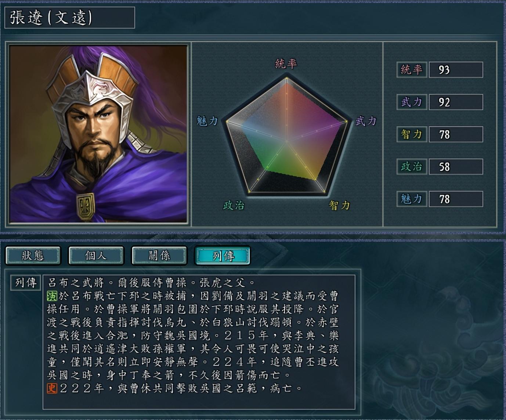The height and width of the screenshot is (420, 506).
Task: Click the 統率 label atop the radar chart
Action: tap(286, 64)
